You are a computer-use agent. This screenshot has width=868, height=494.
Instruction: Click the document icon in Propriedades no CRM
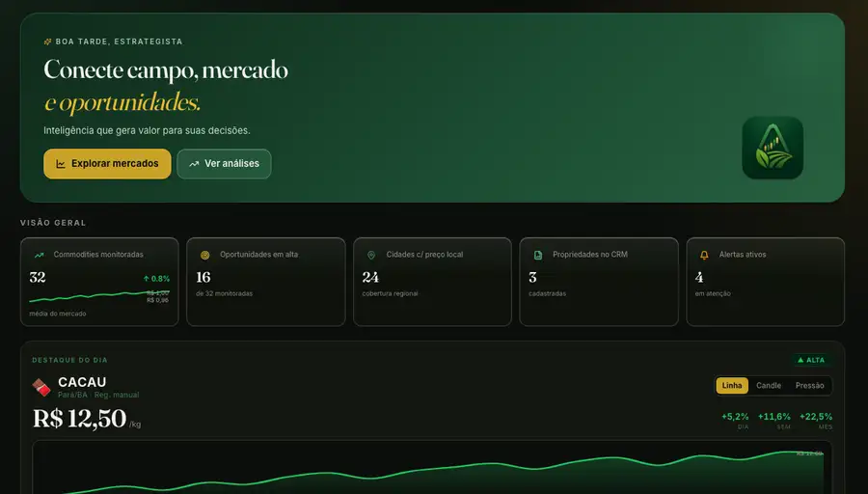[x=538, y=255]
